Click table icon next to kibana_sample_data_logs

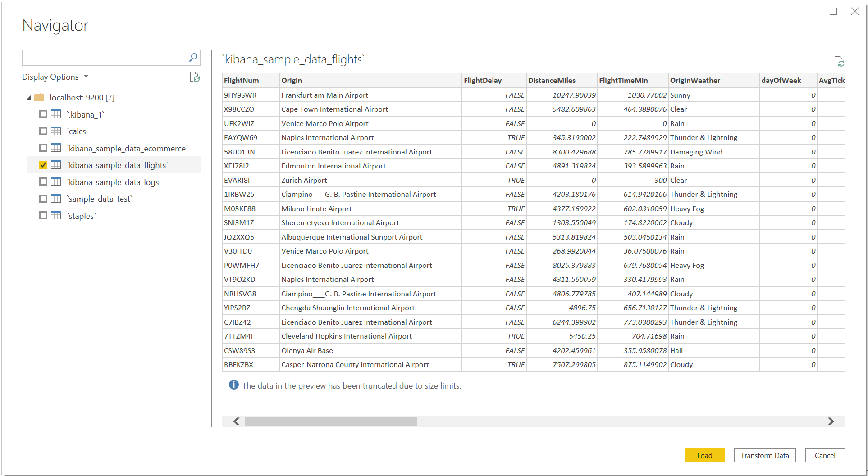pos(56,181)
